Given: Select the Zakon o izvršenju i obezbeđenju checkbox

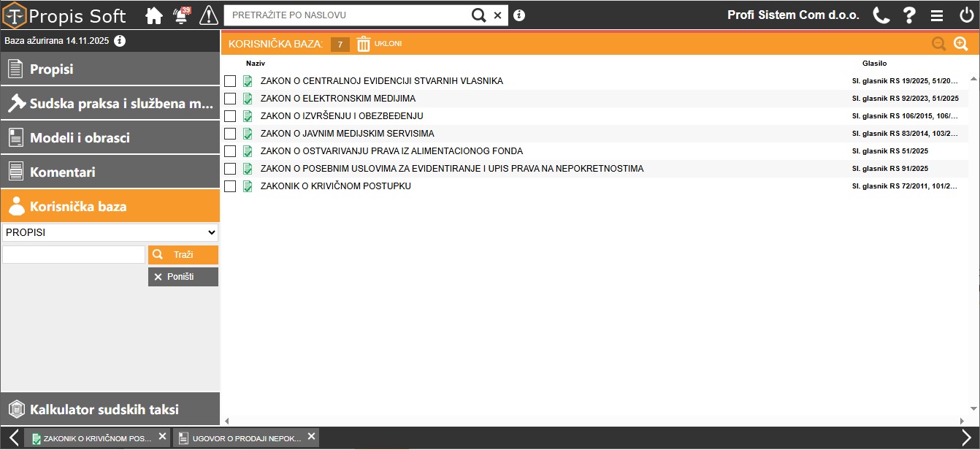Looking at the screenshot, I should tap(230, 116).
